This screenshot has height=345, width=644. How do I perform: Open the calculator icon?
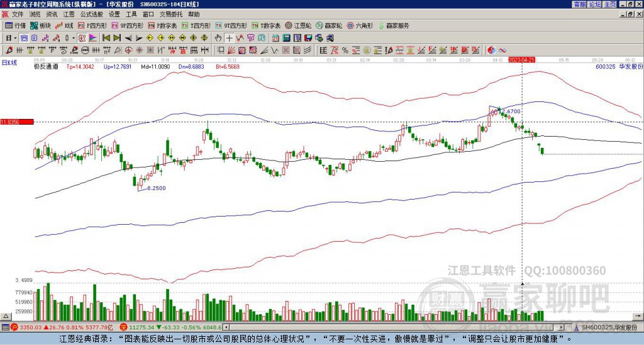tap(287, 38)
